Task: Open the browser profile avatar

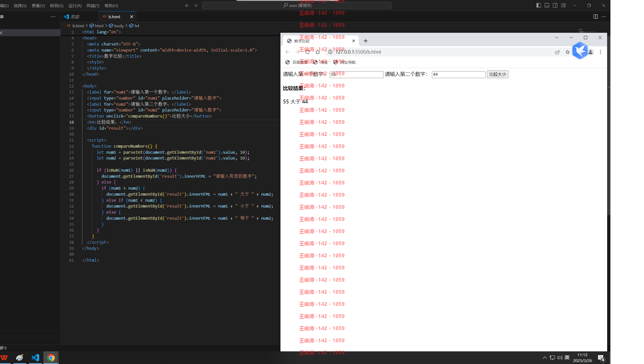Action: pyautogui.click(x=590, y=52)
